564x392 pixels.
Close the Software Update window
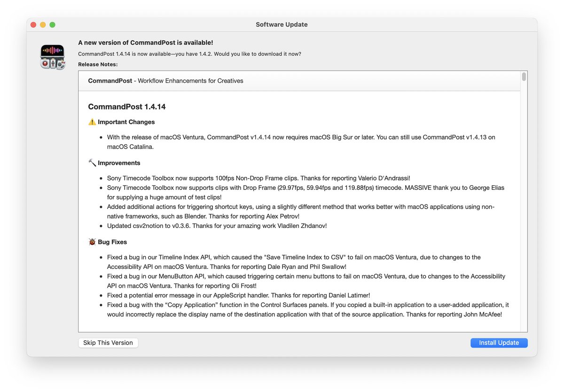[x=33, y=24]
